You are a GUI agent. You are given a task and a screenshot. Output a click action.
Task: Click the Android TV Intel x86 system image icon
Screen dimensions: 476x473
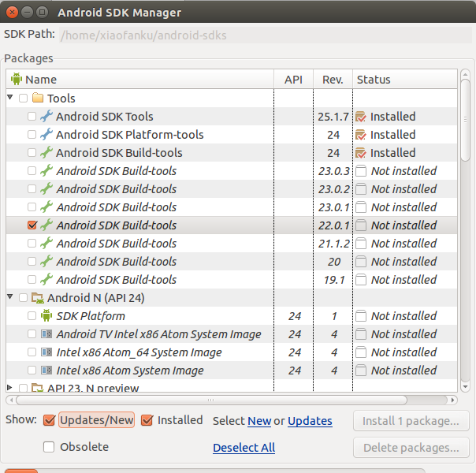point(46,334)
